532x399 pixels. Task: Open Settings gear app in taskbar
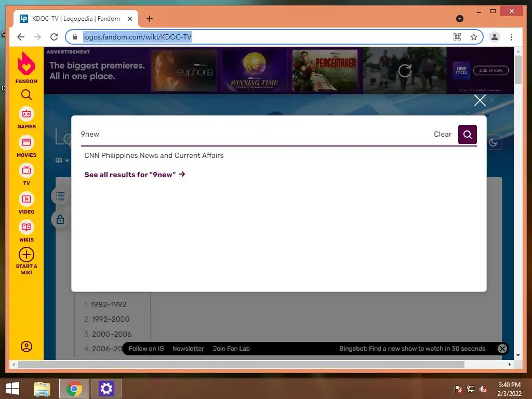pyautogui.click(x=106, y=389)
